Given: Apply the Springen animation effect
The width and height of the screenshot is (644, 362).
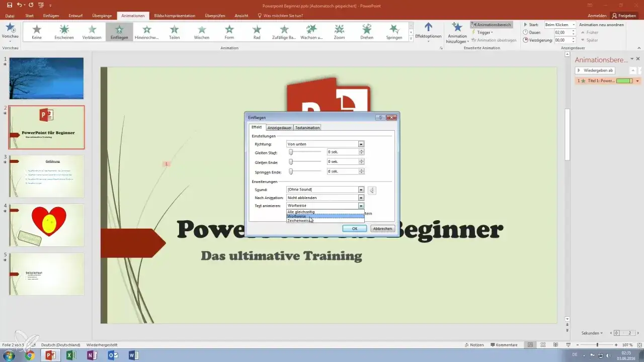Looking at the screenshot, I should click(394, 32).
